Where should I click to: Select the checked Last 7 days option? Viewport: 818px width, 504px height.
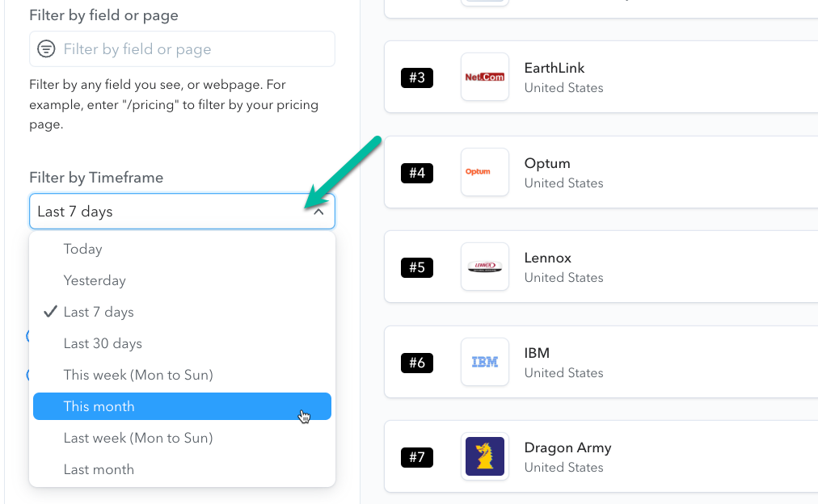click(99, 312)
